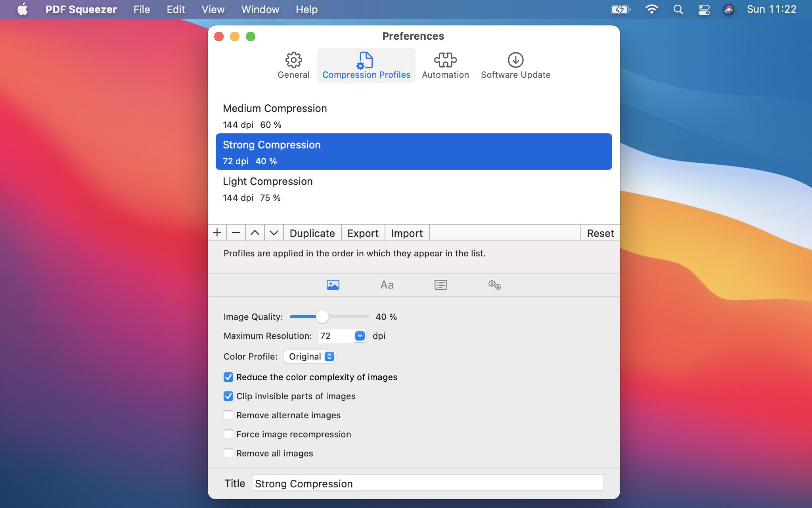This screenshot has width=812, height=508.
Task: Show image settings section icon
Action: pyautogui.click(x=333, y=285)
